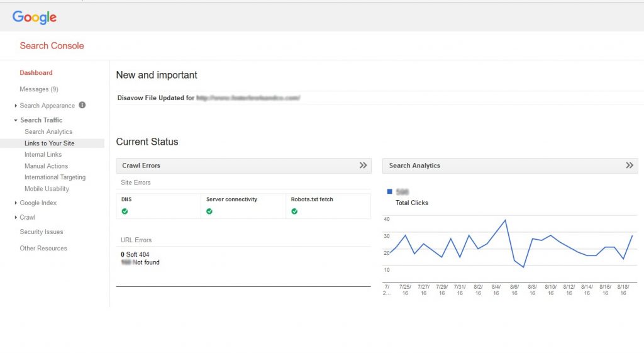Image resolution: width=644 pixels, height=353 pixels.
Task: Click the blue Total Clicks legend swatch
Action: [x=390, y=191]
